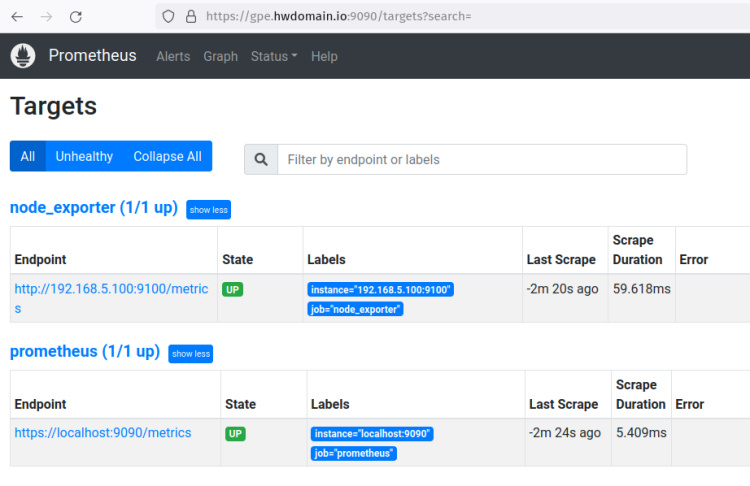Viewport: 750px width, 486px height.
Task: Focus the filter by endpoint or labels field
Action: point(482,159)
